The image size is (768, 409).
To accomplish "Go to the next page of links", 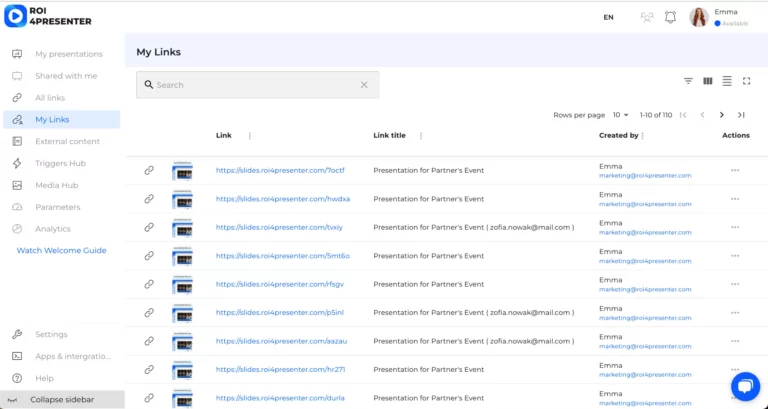I will (x=722, y=115).
